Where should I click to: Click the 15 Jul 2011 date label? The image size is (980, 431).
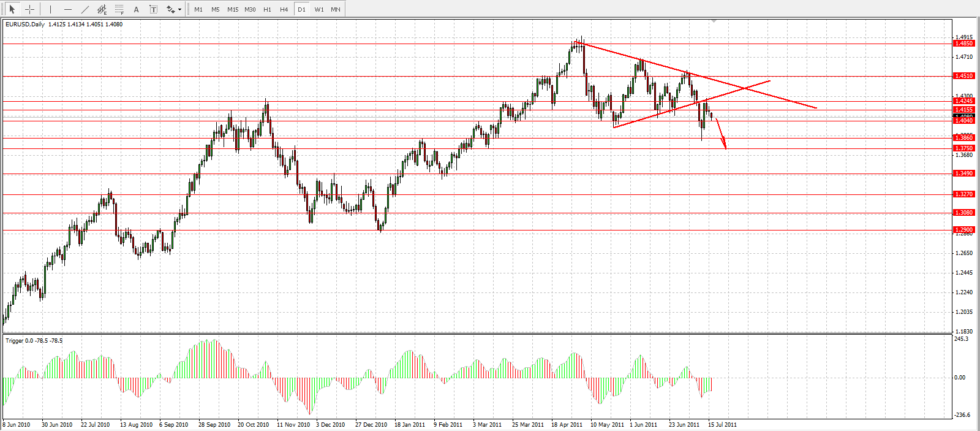coord(722,424)
